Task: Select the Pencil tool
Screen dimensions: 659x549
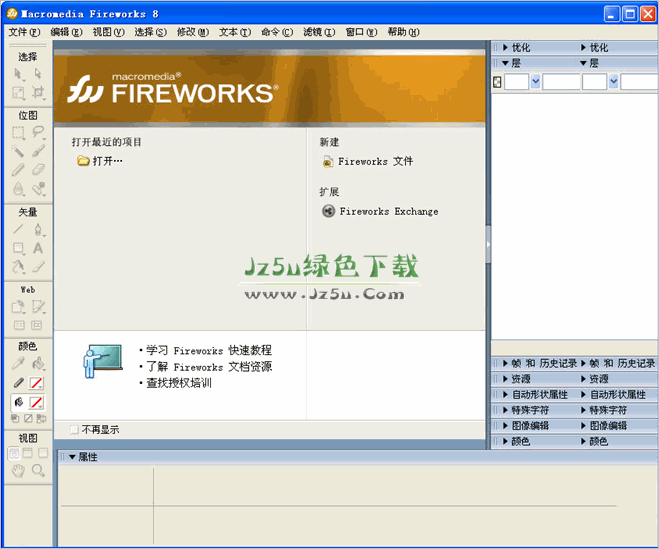Action: pos(18,170)
